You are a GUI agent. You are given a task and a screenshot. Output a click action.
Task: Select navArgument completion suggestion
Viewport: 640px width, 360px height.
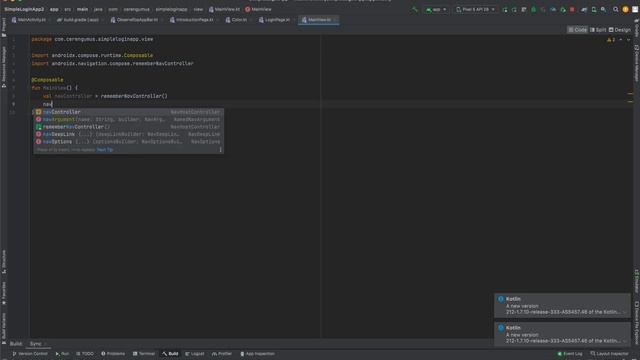pyautogui.click(x=129, y=119)
